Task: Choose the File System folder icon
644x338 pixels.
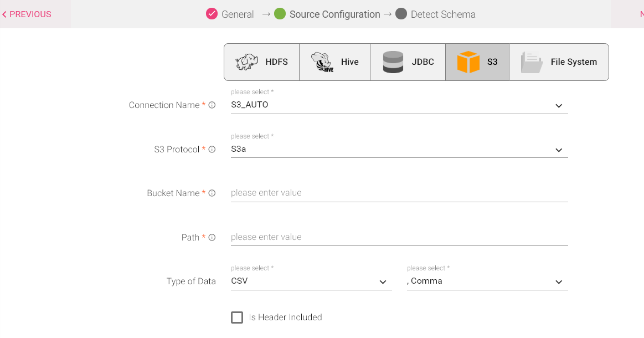Action: click(x=532, y=62)
